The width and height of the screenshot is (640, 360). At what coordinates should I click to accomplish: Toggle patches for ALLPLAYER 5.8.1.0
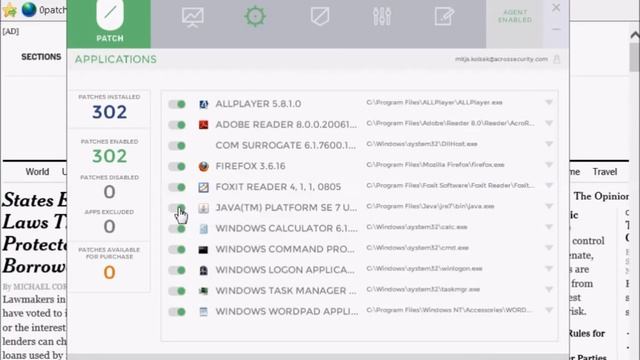click(177, 104)
